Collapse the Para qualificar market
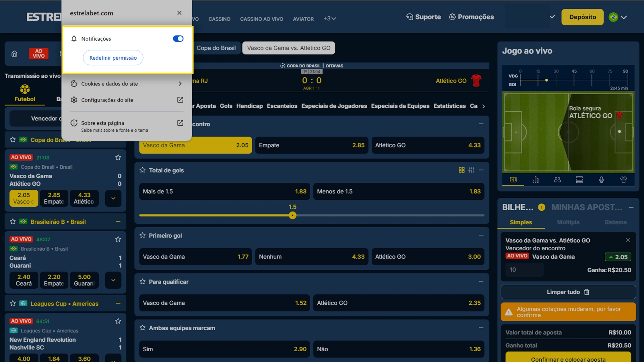The image size is (644, 362). [x=481, y=282]
